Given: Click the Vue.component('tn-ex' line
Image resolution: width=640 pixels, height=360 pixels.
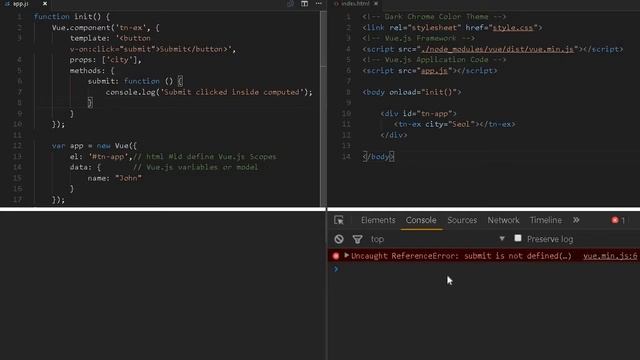Looking at the screenshot, I should 105,27.
